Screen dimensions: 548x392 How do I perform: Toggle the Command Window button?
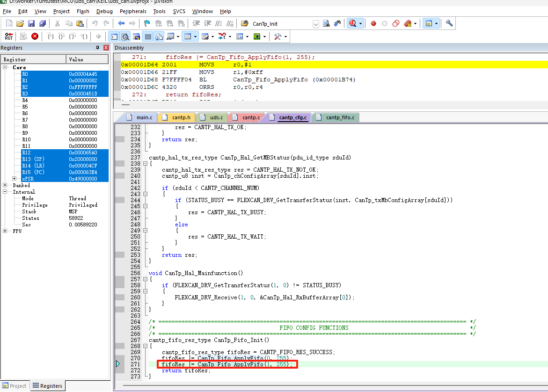click(114, 36)
